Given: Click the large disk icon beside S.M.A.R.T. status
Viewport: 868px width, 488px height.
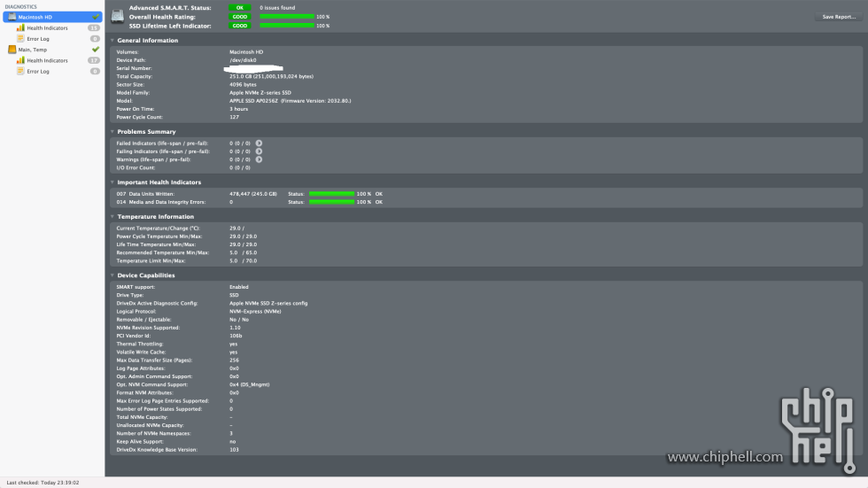Looking at the screenshot, I should (x=117, y=17).
